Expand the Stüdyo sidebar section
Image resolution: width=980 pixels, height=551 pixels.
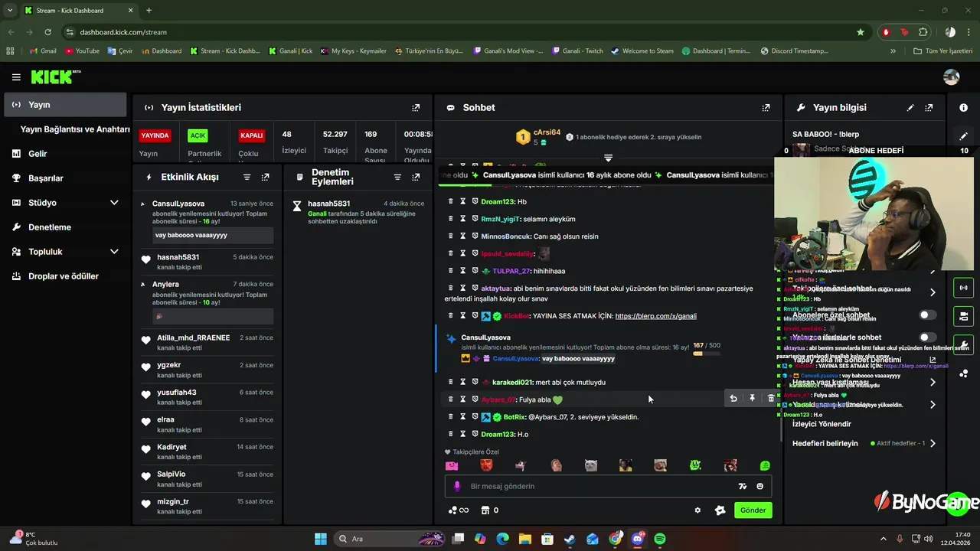[x=114, y=203]
